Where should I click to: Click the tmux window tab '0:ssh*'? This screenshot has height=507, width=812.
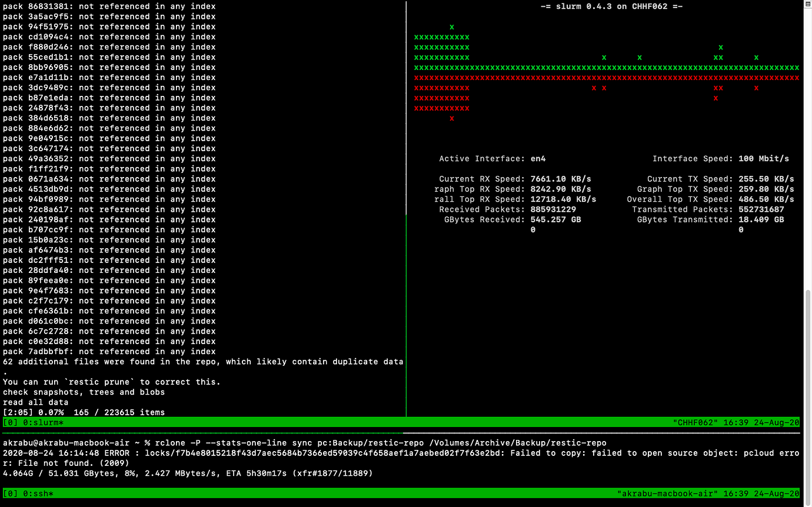click(x=38, y=493)
